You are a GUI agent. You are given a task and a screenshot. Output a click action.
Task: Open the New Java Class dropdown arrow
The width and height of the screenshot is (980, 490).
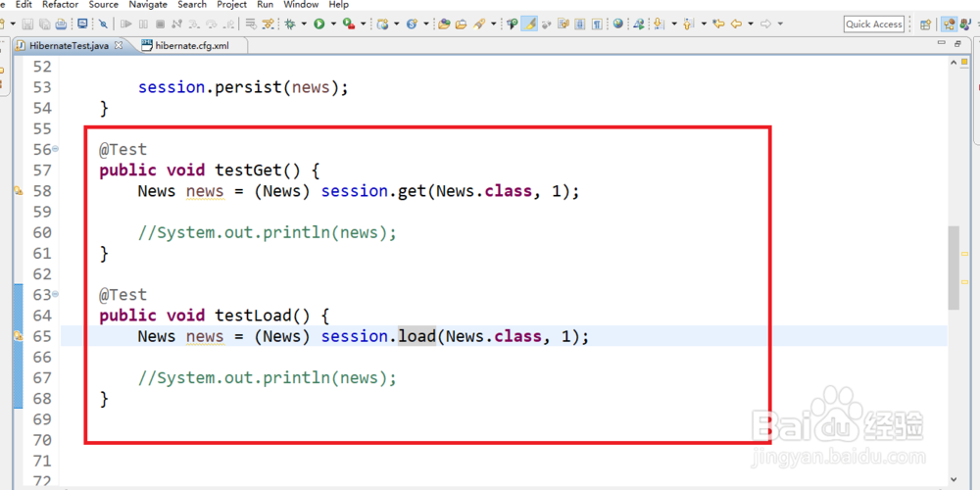pyautogui.click(x=426, y=24)
